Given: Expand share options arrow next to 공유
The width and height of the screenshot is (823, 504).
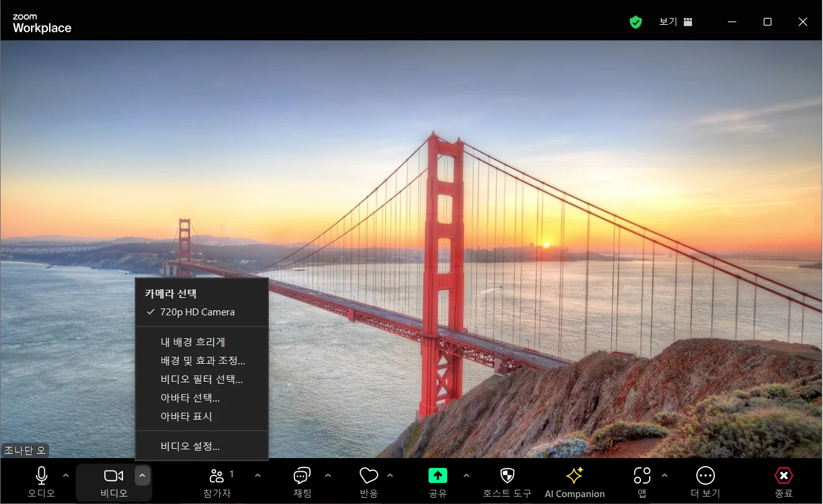Looking at the screenshot, I should pos(466,476).
